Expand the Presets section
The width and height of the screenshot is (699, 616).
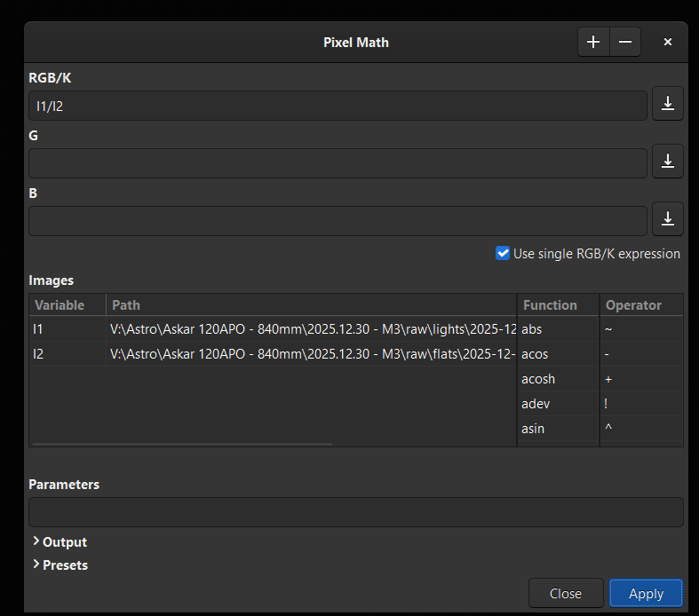pyautogui.click(x=60, y=565)
